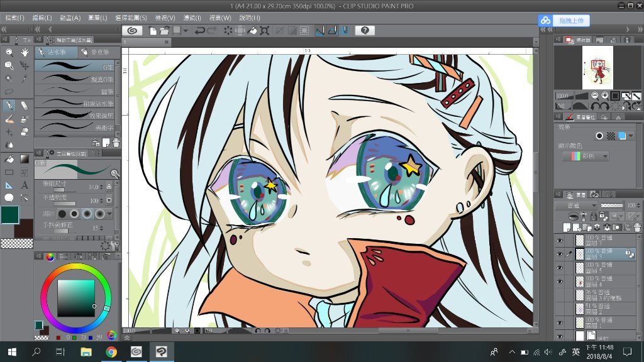Open File Explorer from the taskbar
Viewport: 644px width, 362px height.
(86, 352)
